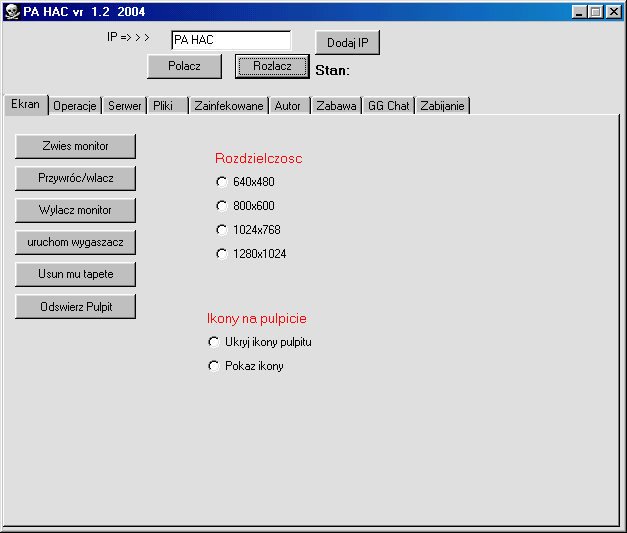The height and width of the screenshot is (533, 627).
Task: Click the Usun mu tapete button
Action: click(75, 274)
